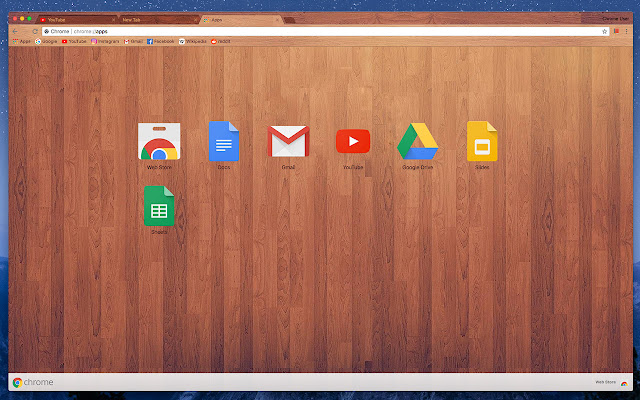The image size is (640, 400).
Task: Switch to the YouTube tab
Action: (x=76, y=20)
